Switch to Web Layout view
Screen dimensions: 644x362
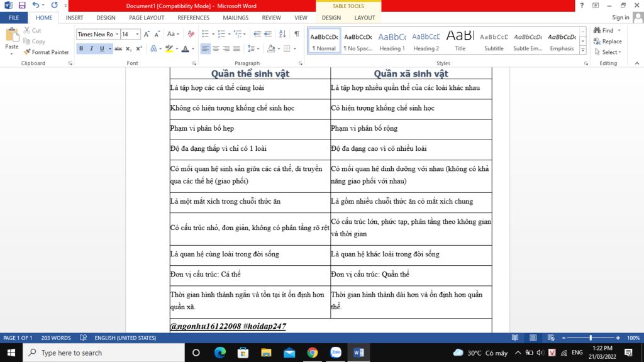pos(551,337)
